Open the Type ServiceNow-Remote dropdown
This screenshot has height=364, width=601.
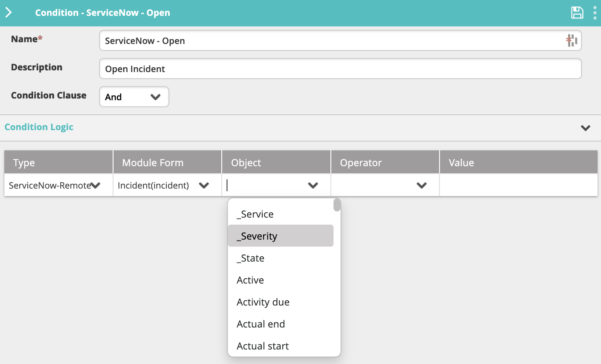[59, 186]
